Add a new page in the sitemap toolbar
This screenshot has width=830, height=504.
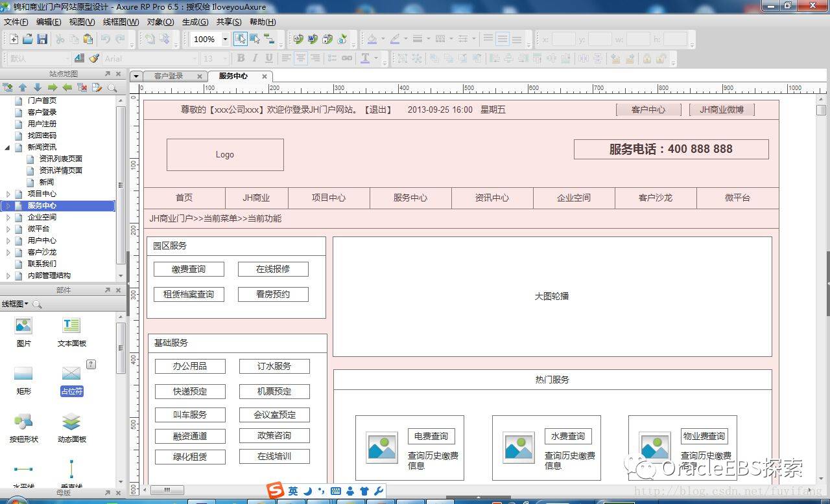pyautogui.click(x=8, y=87)
